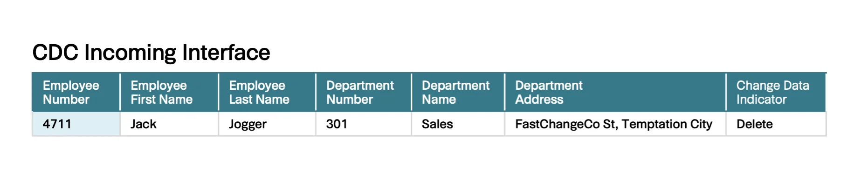The width and height of the screenshot is (868, 186).
Task: Select the Employee First Name column header
Action: tap(161, 92)
